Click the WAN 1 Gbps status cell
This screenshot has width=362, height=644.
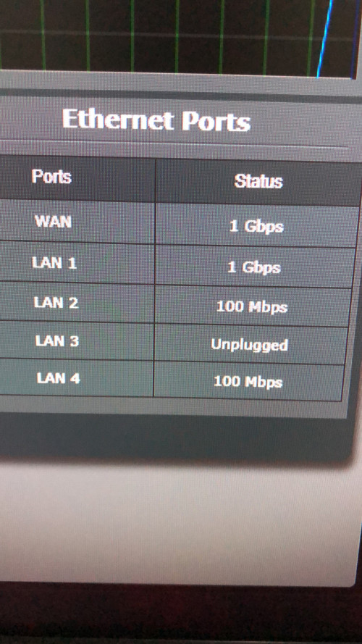(x=256, y=226)
